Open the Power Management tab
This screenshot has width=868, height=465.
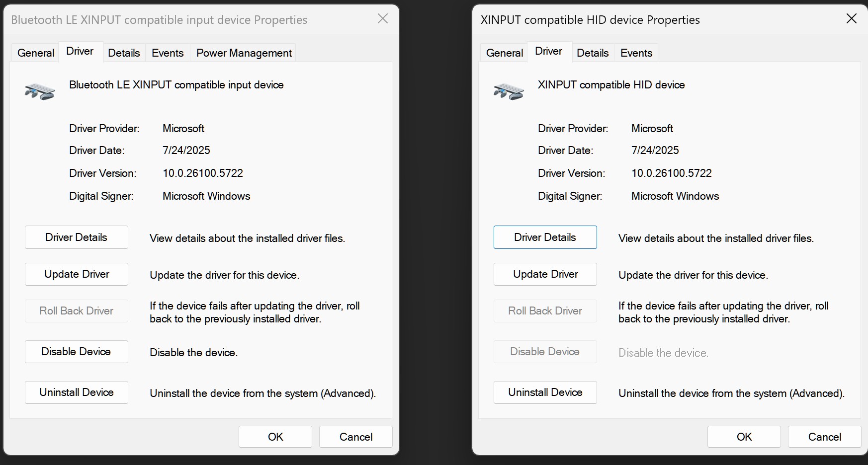244,53
